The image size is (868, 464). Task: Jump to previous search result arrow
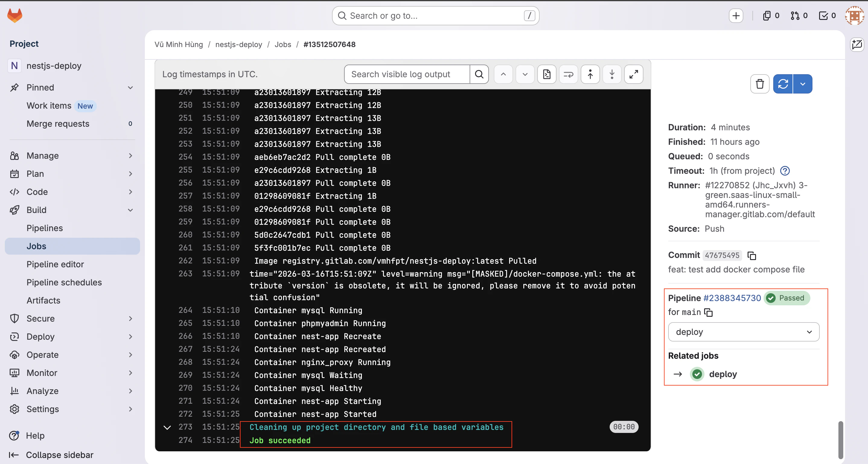[x=503, y=74]
